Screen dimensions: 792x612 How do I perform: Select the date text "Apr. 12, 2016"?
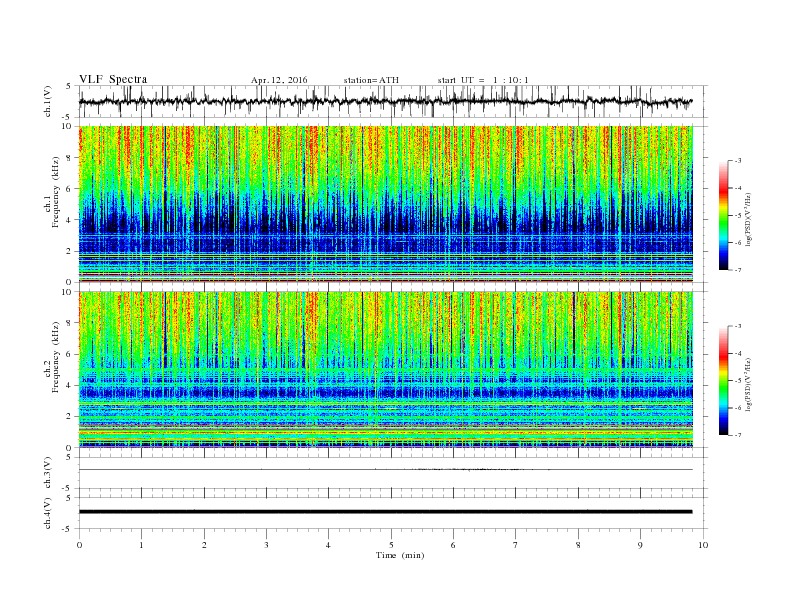pyautogui.click(x=279, y=80)
